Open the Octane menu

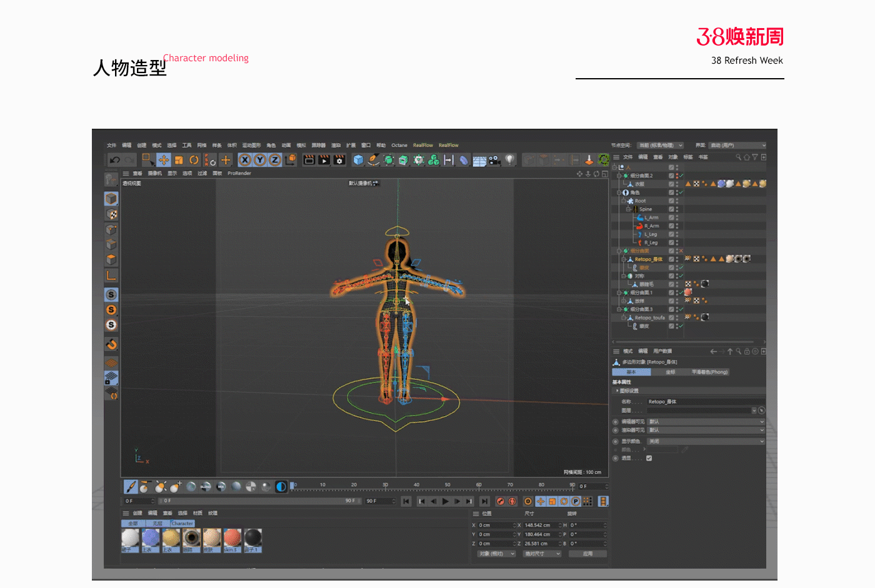[399, 145]
